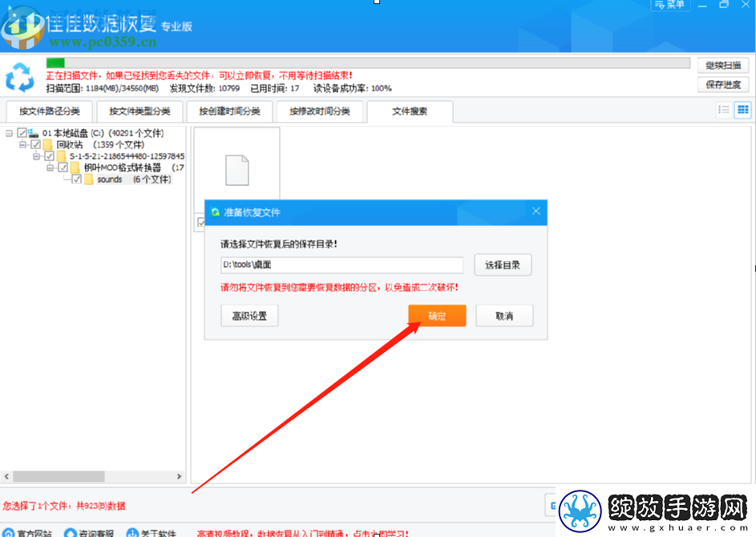The height and width of the screenshot is (537, 756).
Task: Click 选择目录 to choose folder
Action: (x=503, y=264)
